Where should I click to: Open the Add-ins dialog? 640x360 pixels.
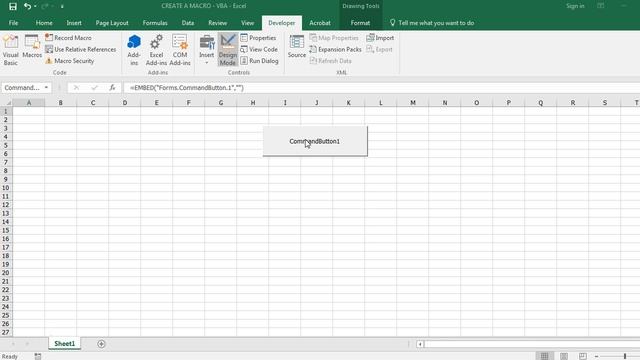pos(134,51)
